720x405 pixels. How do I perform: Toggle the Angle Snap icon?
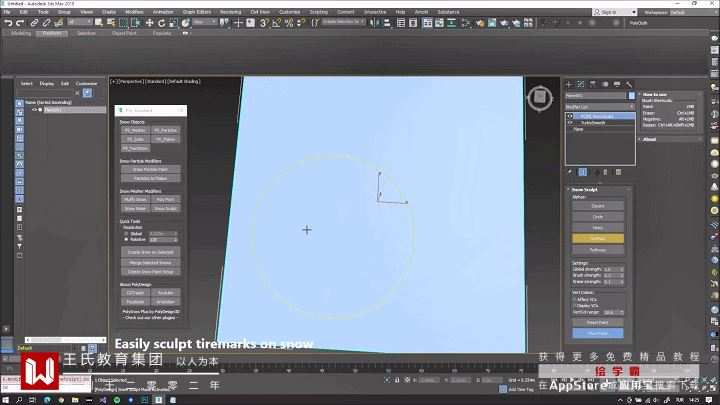point(276,22)
